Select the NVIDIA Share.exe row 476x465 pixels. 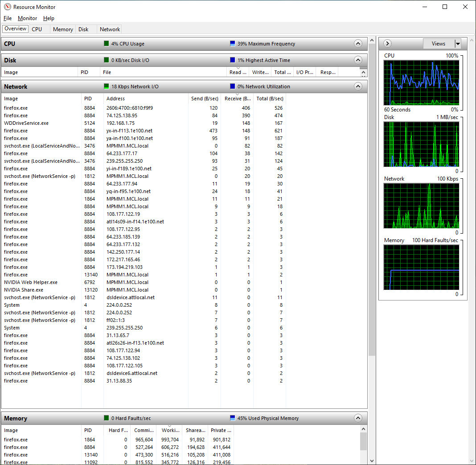pyautogui.click(x=144, y=290)
